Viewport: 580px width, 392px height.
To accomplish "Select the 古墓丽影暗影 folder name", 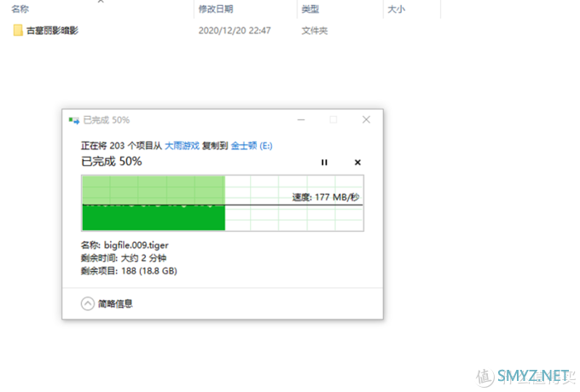I will coord(52,31).
